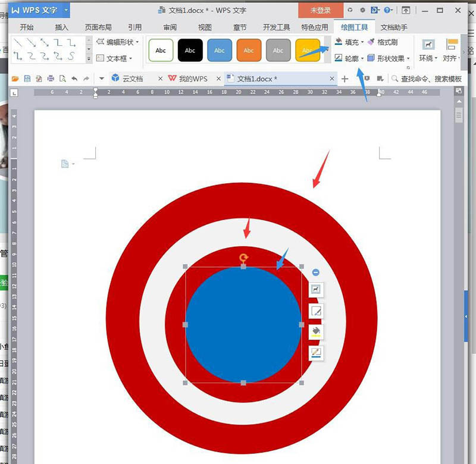Open the 章节 ribbon tab
The width and height of the screenshot is (476, 464).
pos(240,27)
